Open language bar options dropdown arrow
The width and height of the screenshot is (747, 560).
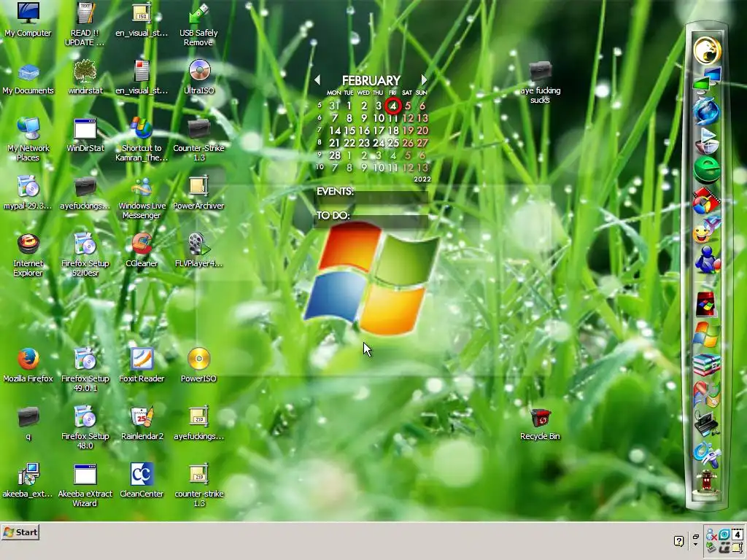tap(695, 544)
